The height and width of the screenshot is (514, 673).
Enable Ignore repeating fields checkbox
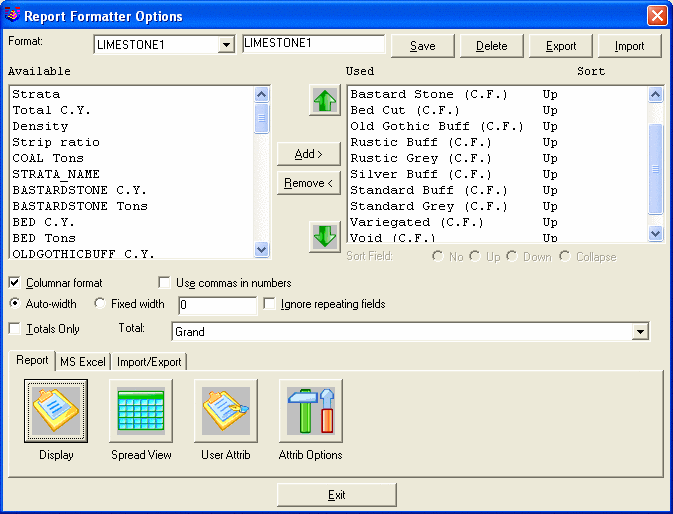click(269, 303)
